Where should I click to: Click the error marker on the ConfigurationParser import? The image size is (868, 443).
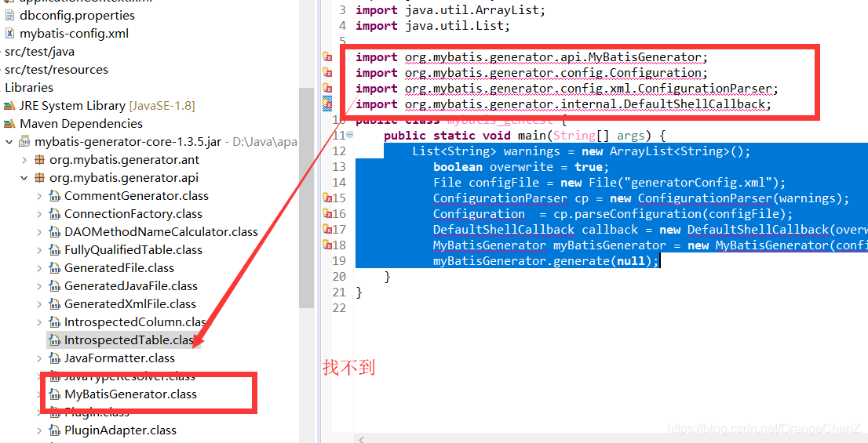(327, 89)
